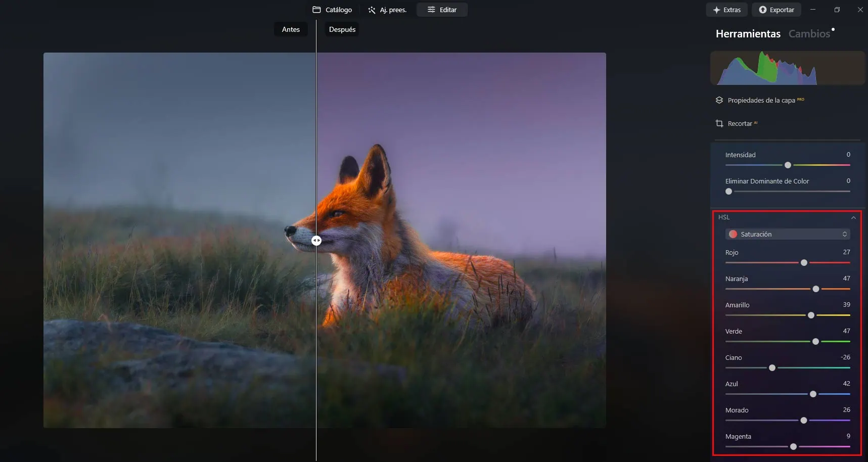Image resolution: width=868 pixels, height=462 pixels.
Task: Switch to the Cambios tab
Action: coord(809,34)
